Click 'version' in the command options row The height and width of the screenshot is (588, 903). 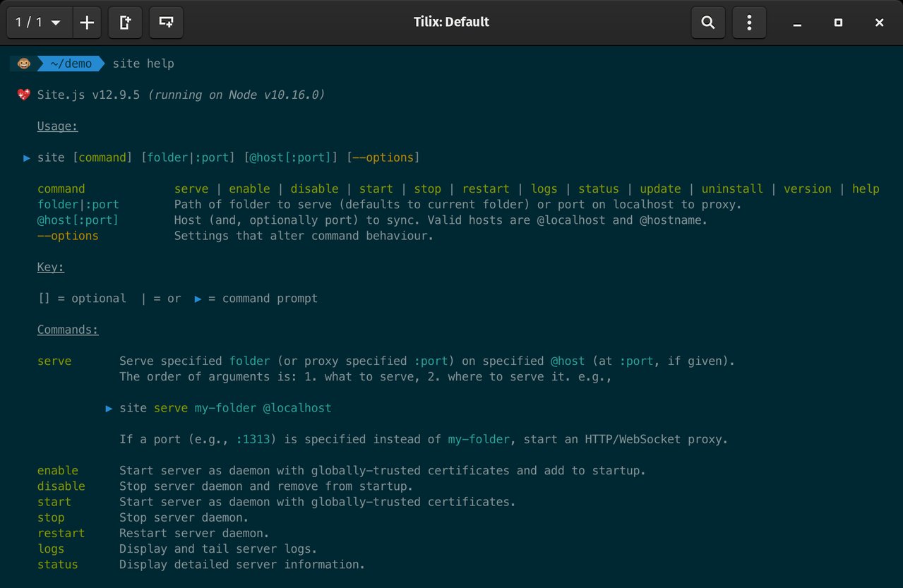[x=808, y=188]
